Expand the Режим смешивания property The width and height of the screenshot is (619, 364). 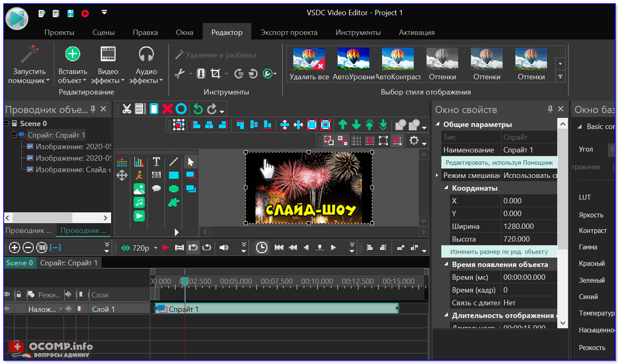[437, 175]
